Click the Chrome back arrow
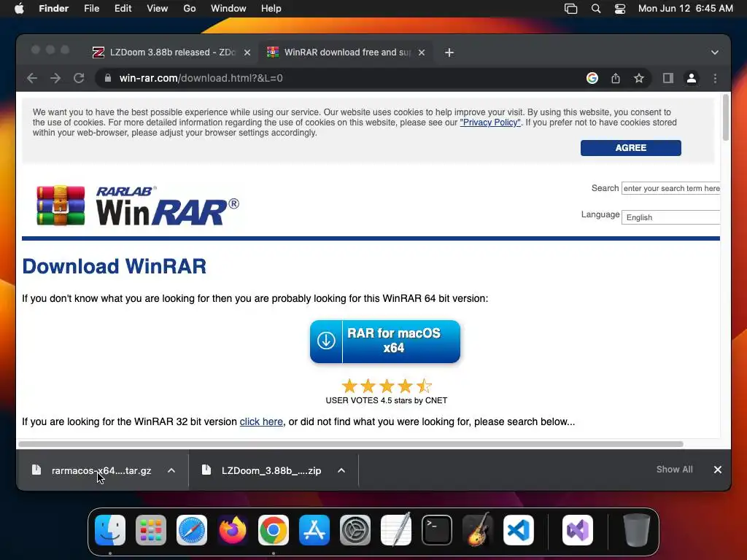747x560 pixels. (32, 78)
